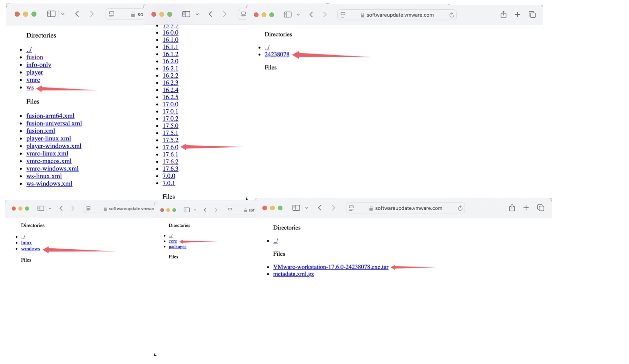The image size is (629, 364).
Task: Share the page from the metadata.xml.gz window
Action: (512, 208)
